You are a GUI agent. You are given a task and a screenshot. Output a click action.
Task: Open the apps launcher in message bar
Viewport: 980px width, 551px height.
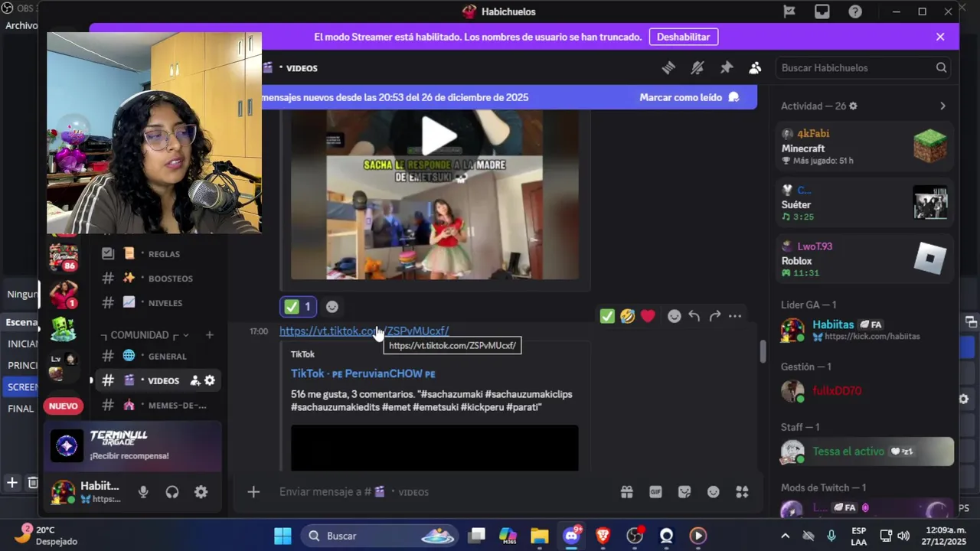point(742,492)
